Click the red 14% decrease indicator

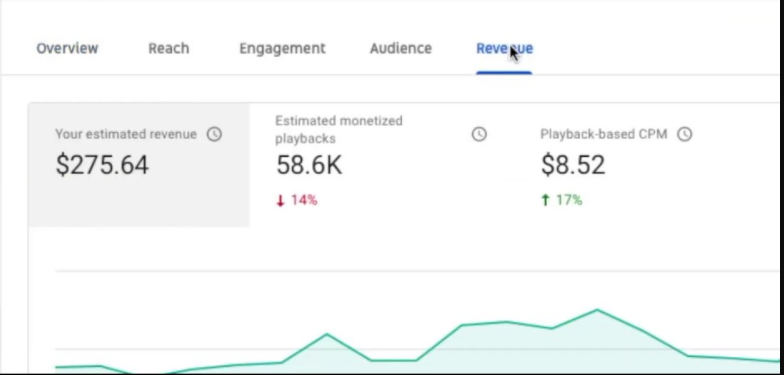point(296,200)
